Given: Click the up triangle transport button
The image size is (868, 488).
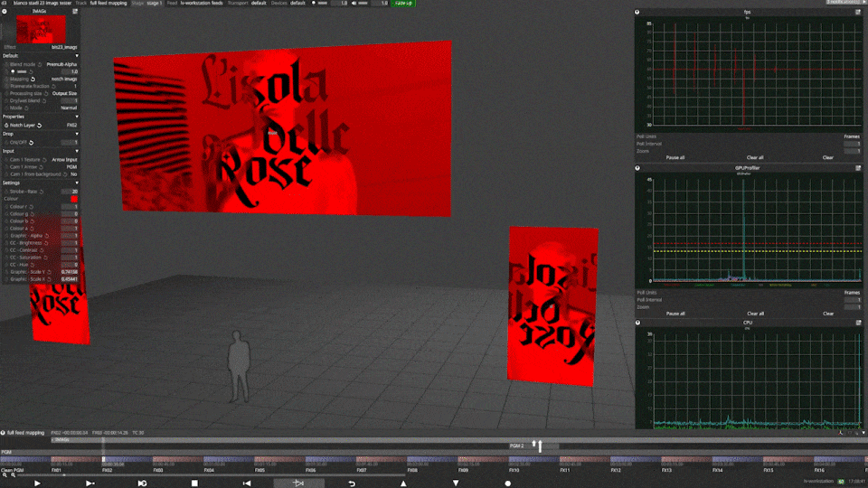Looking at the screenshot, I should tap(403, 483).
